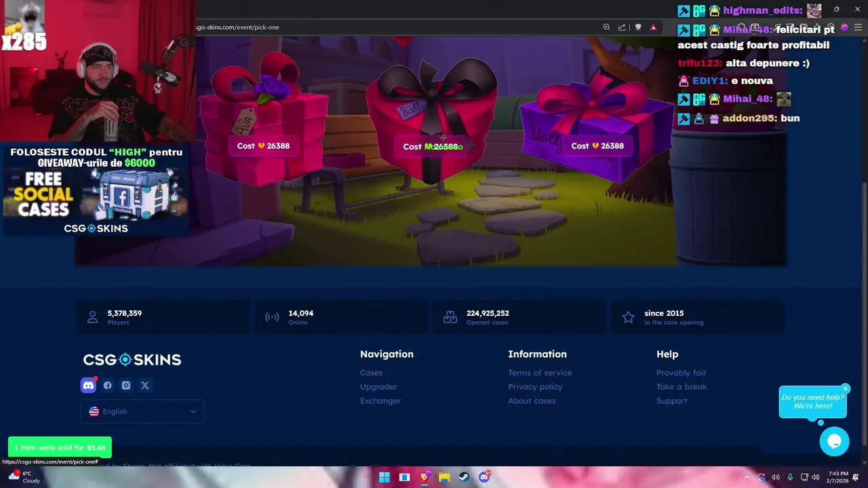Image resolution: width=868 pixels, height=488 pixels.
Task: Open Task View on the taskbar
Action: tap(404, 477)
